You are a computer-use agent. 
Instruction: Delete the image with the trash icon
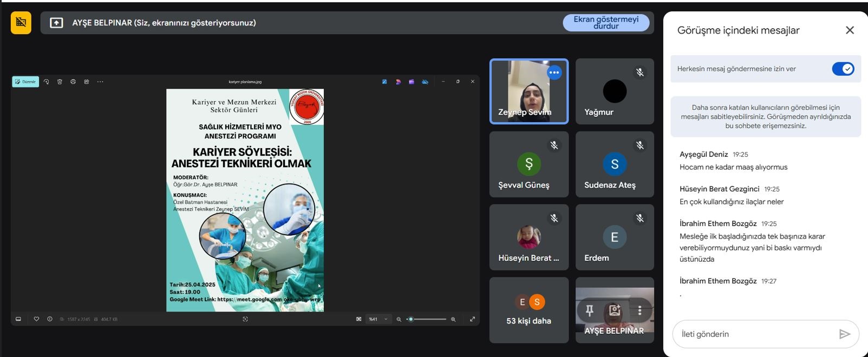60,82
